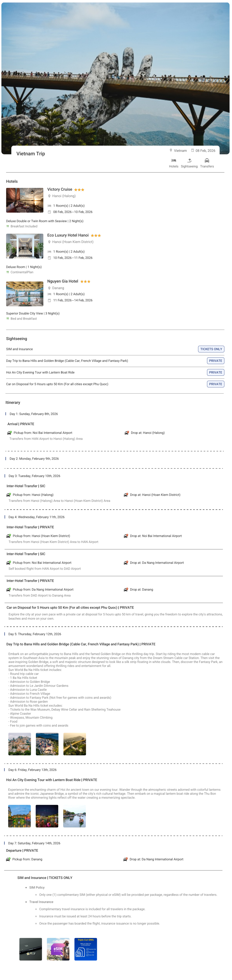Open the Triple Cut SIMs image

click(86, 949)
